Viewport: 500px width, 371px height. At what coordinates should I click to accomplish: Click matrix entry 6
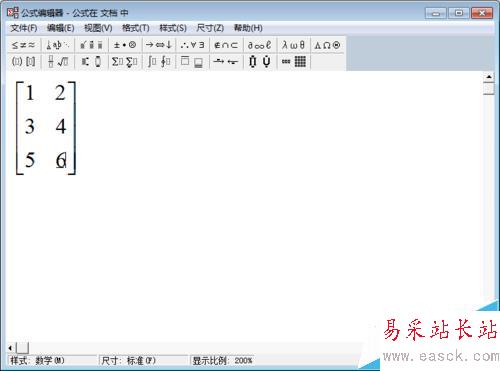tap(61, 160)
